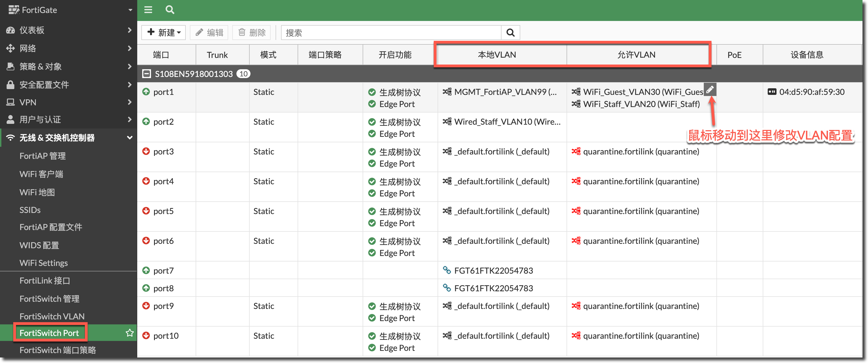Click the green check beside port2 Edge Port
The width and height of the screenshot is (868, 363).
372,134
